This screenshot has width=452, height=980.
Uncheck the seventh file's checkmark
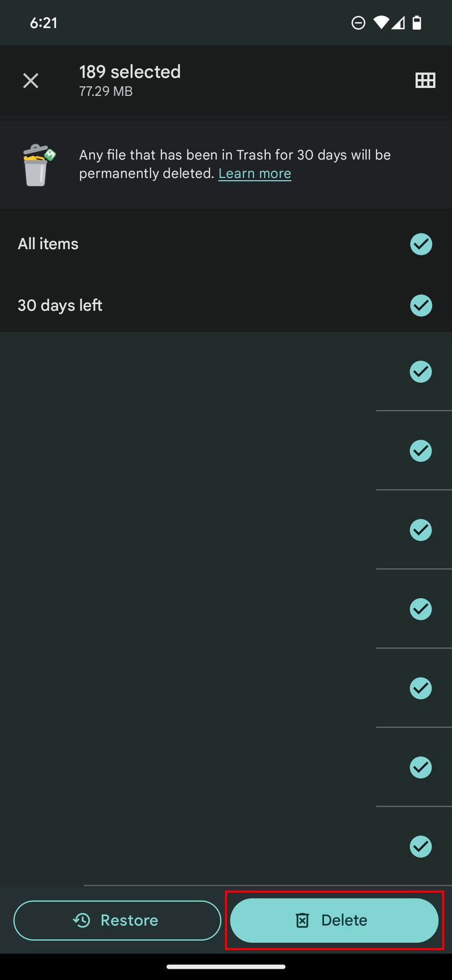421,846
